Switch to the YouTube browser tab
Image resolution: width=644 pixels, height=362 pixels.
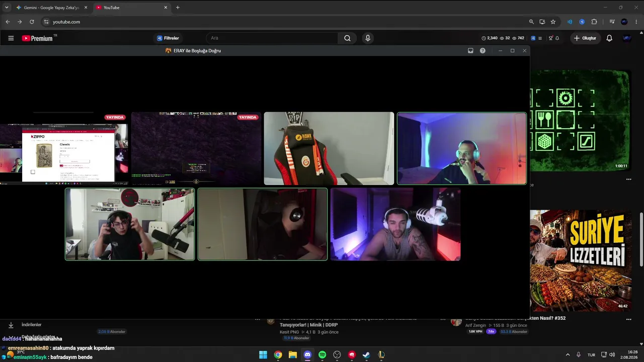click(131, 8)
